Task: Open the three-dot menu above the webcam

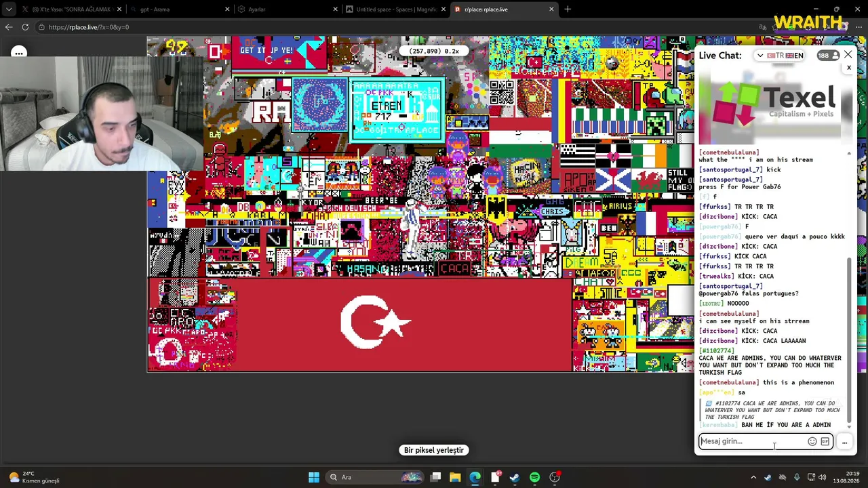Action: [x=18, y=53]
